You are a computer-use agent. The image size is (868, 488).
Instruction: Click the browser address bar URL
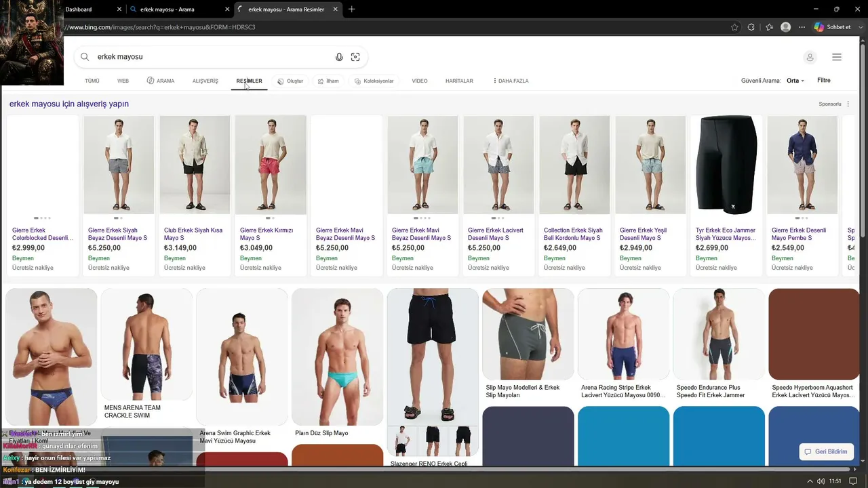[x=161, y=27]
